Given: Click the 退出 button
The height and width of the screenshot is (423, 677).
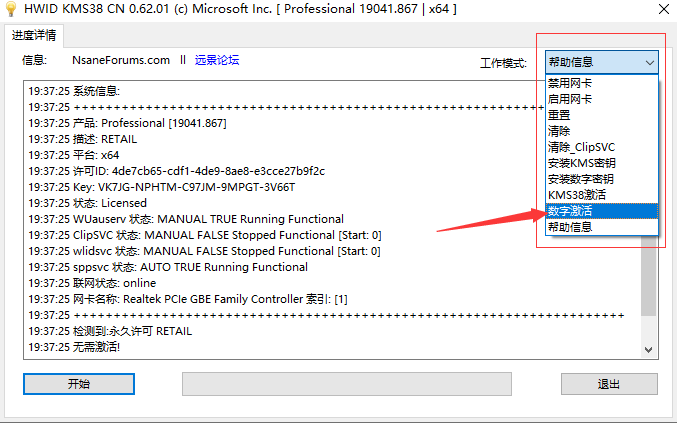Looking at the screenshot, I should tap(608, 385).
